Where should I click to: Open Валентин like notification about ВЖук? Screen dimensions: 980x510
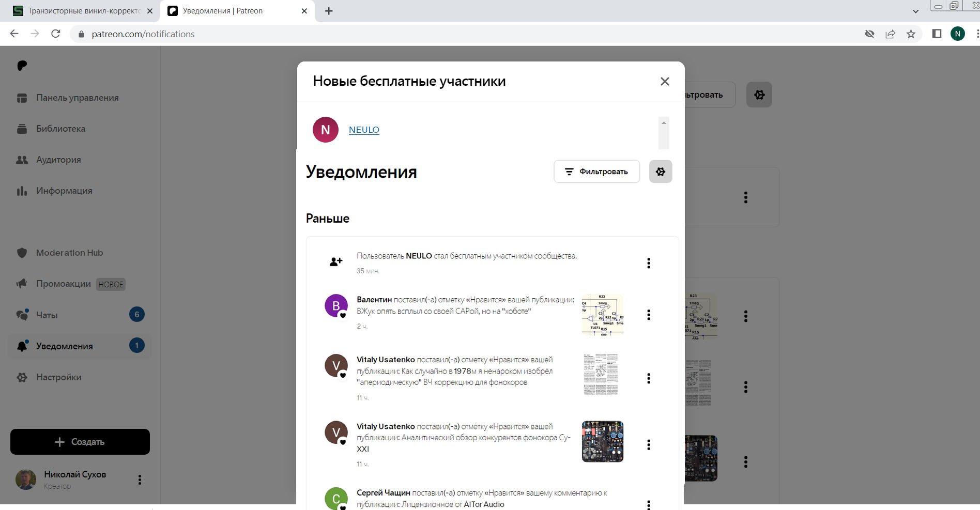[465, 305]
